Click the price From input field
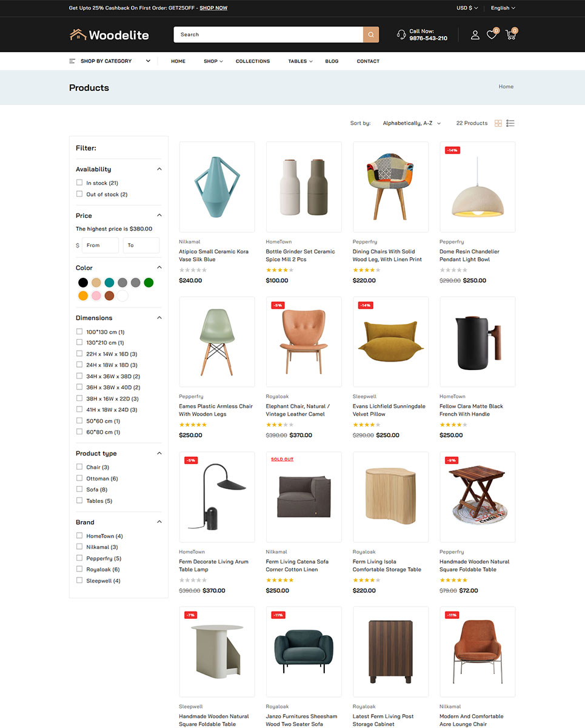585x728 pixels. (101, 245)
